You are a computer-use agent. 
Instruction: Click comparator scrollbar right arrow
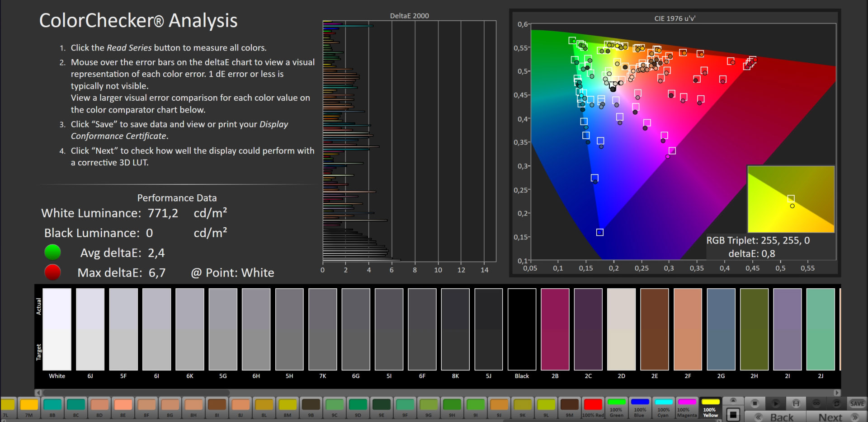coord(837,393)
